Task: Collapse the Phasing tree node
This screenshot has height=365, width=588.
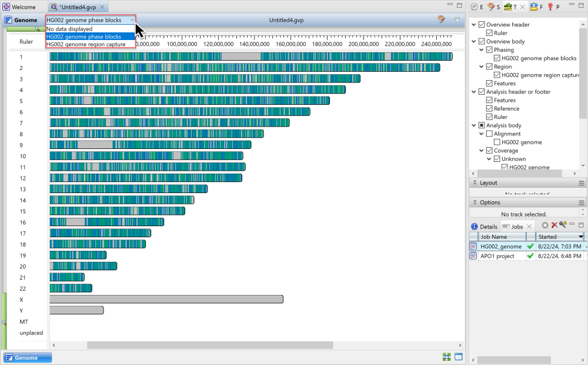Action: 482,49
